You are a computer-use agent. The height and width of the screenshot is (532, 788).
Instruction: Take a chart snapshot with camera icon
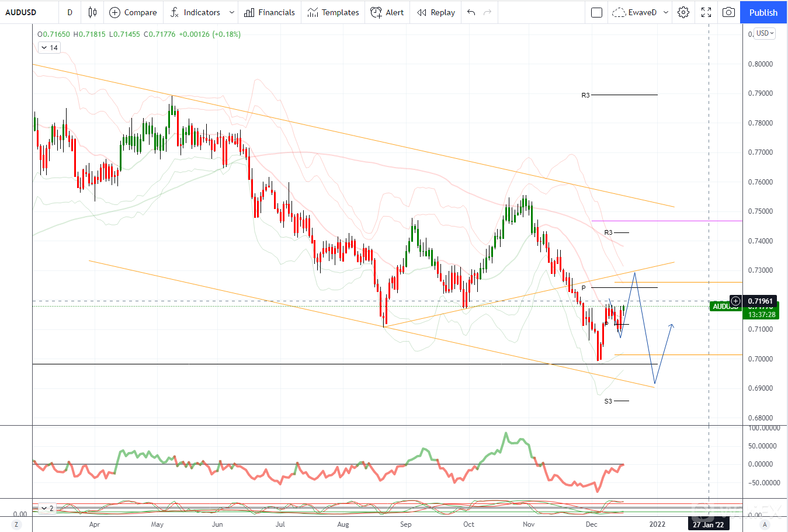click(728, 12)
